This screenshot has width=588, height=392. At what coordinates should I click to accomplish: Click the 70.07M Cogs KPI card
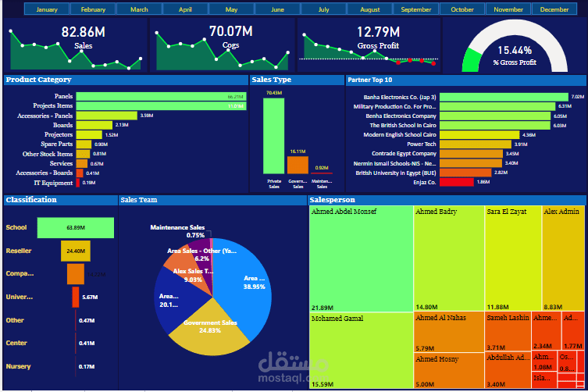tap(223, 45)
